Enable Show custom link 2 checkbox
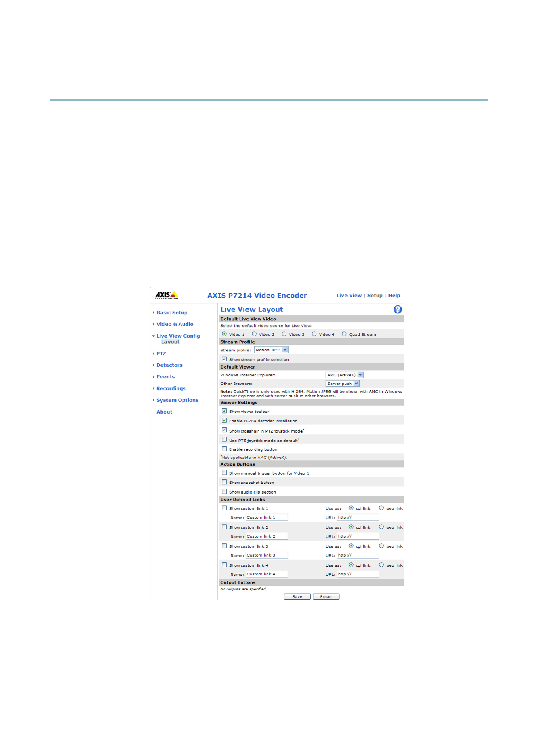The image size is (535, 756). 224,527
